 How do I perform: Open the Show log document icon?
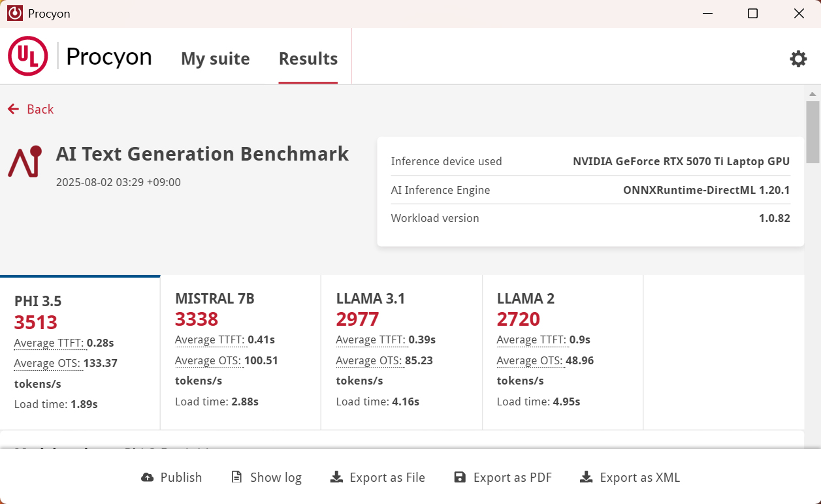[236, 477]
